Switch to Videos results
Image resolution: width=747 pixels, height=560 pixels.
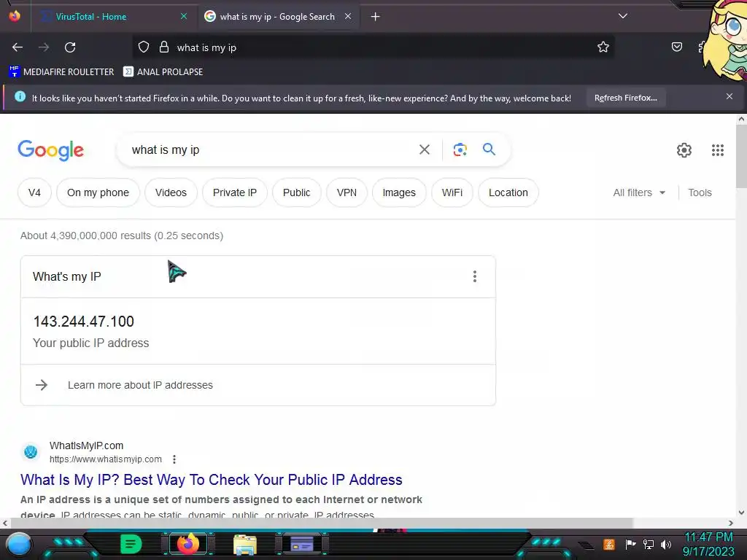pyautogui.click(x=171, y=192)
